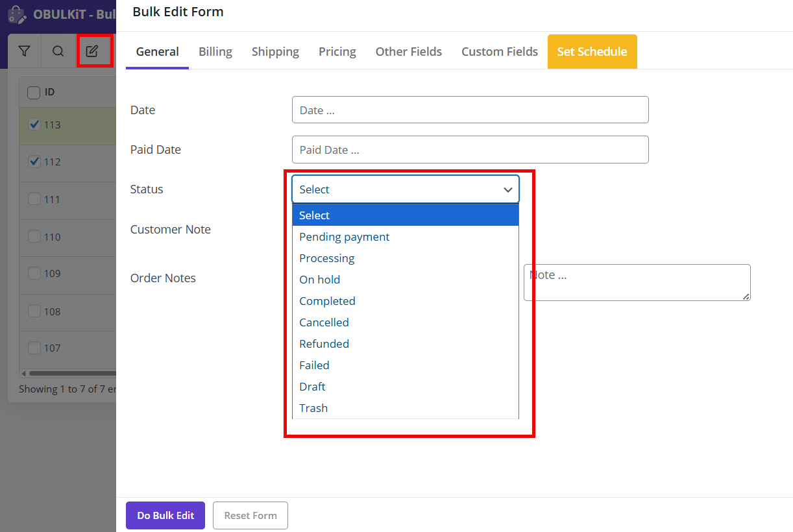Click the search magnifier icon
The height and width of the screenshot is (532, 793).
58,51
